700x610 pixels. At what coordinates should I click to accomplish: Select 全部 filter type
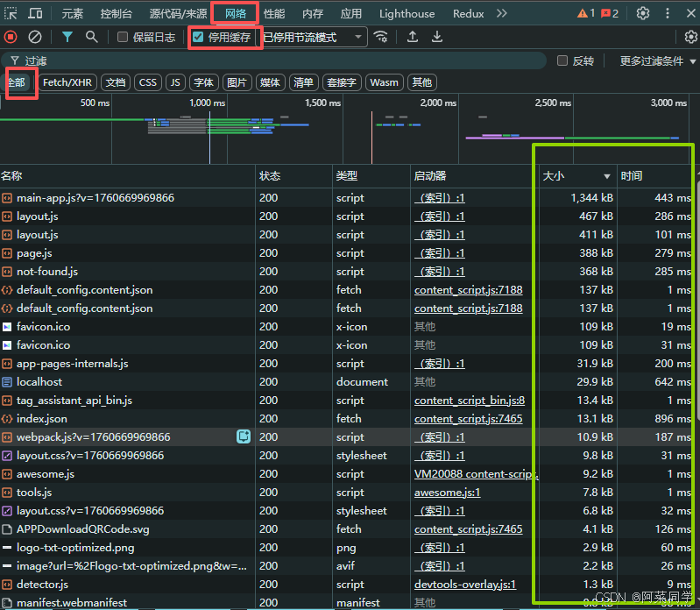pyautogui.click(x=17, y=82)
